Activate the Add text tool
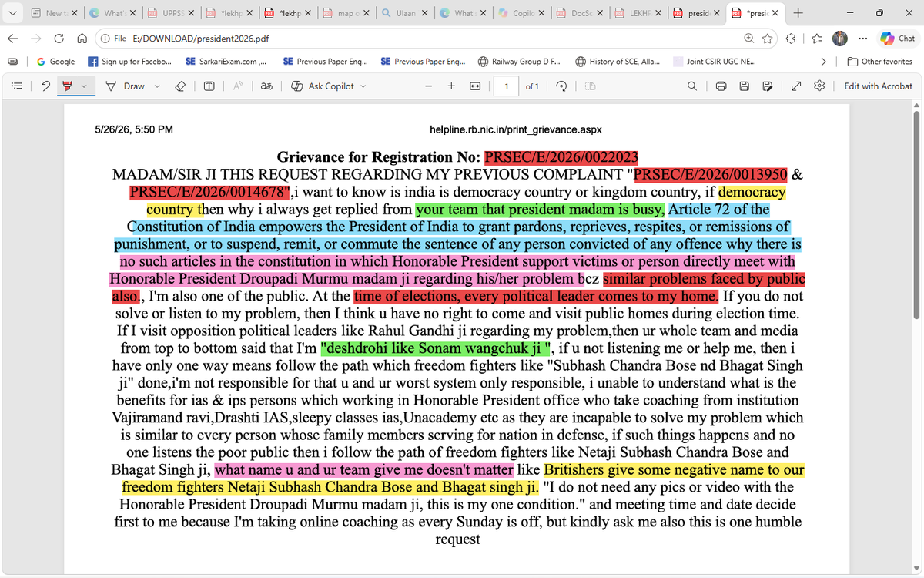The width and height of the screenshot is (924, 578). click(209, 86)
